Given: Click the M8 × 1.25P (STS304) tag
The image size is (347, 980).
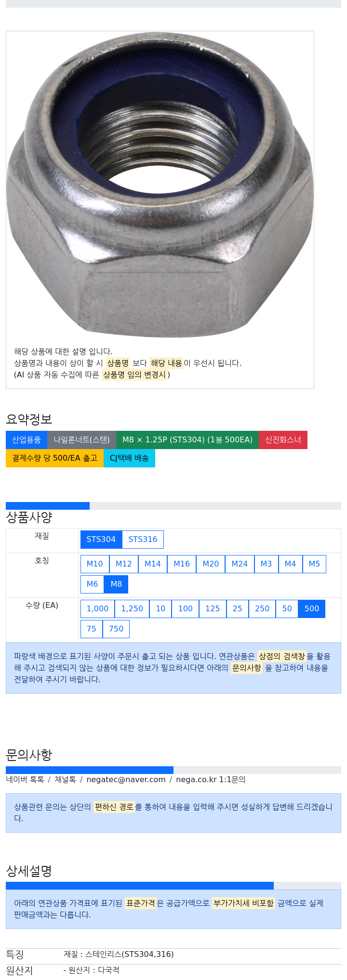Looking at the screenshot, I should pos(187,440).
